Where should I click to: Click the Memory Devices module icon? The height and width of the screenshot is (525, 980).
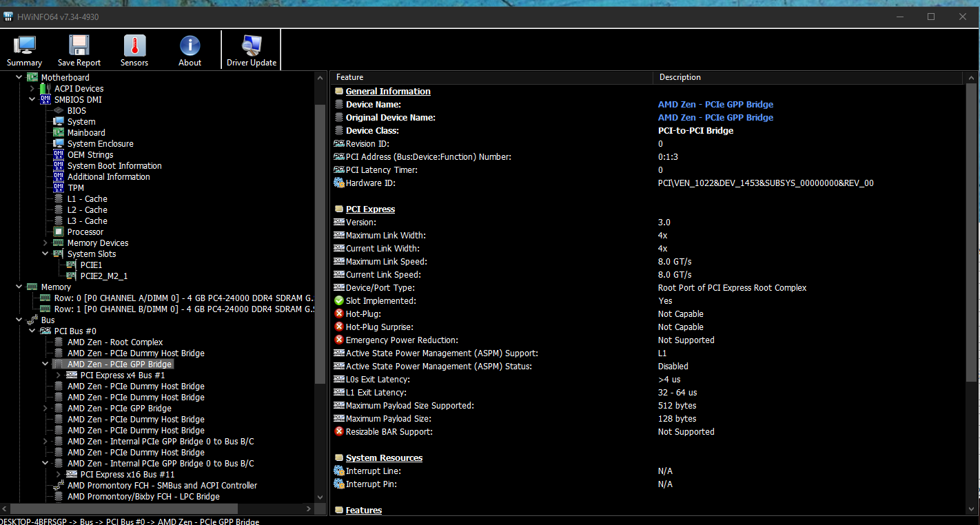[x=59, y=243]
